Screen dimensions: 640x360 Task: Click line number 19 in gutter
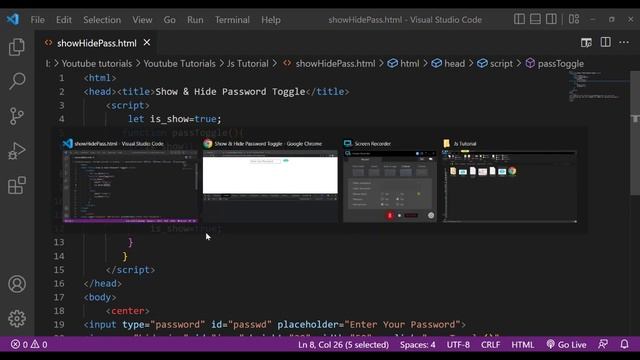tap(59, 324)
